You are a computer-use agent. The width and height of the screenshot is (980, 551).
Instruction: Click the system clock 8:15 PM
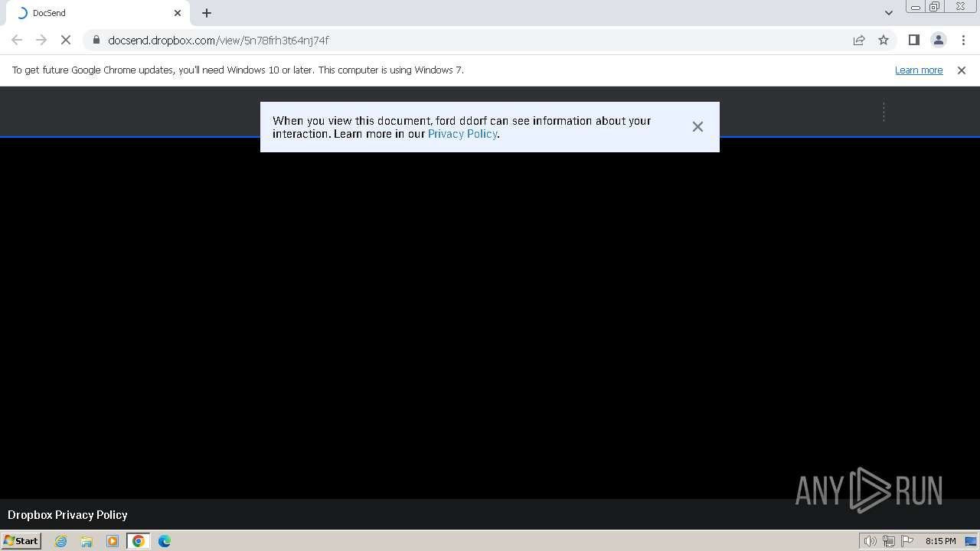[x=940, y=541]
